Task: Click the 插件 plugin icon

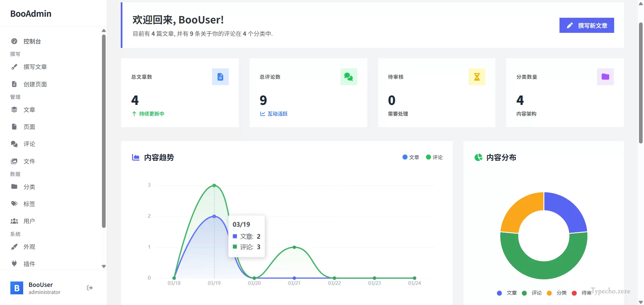Action: click(14, 264)
